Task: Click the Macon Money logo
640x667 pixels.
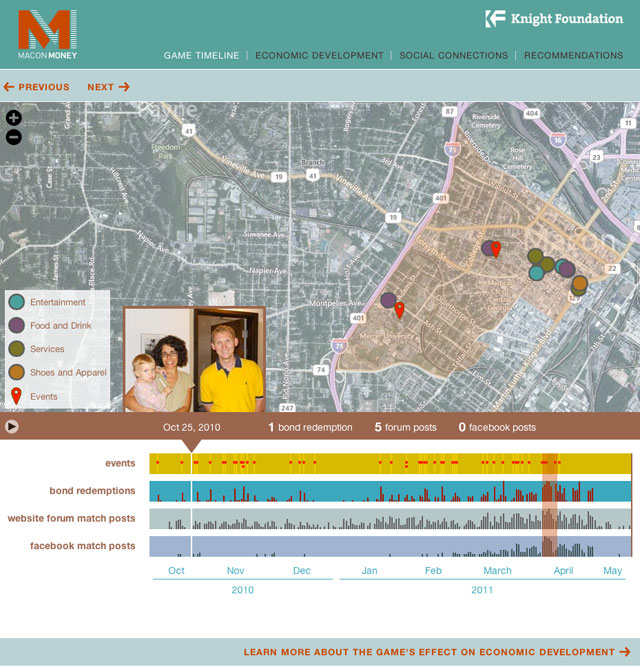Action: (x=47, y=34)
